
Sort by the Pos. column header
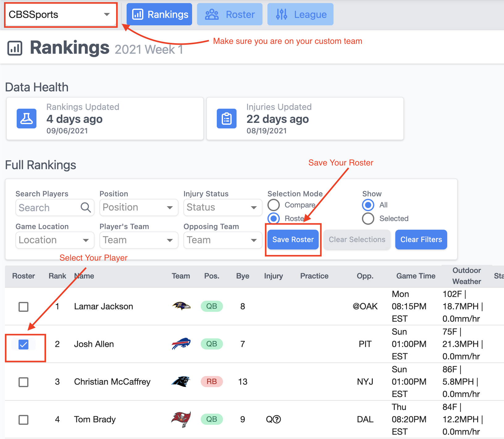tap(212, 276)
